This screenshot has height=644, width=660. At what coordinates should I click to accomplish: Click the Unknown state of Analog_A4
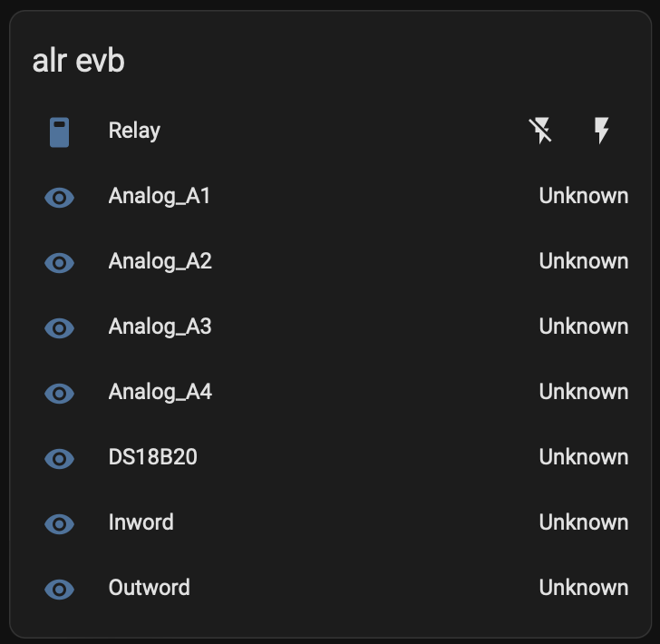pyautogui.click(x=583, y=392)
